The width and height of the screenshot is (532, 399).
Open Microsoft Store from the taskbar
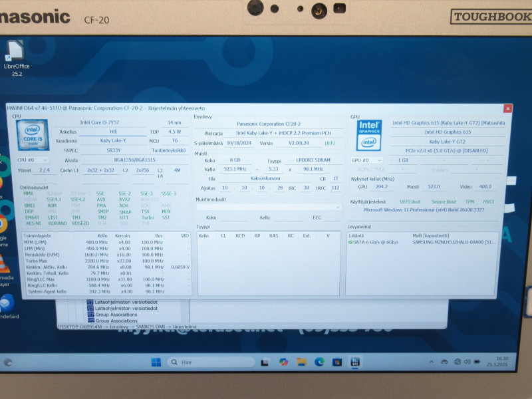337,362
